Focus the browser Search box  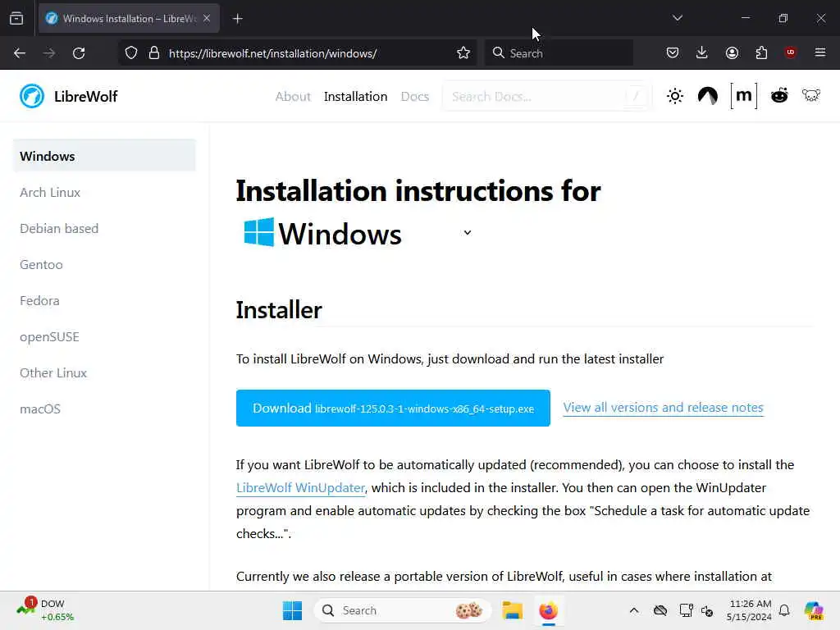pyautogui.click(x=559, y=53)
